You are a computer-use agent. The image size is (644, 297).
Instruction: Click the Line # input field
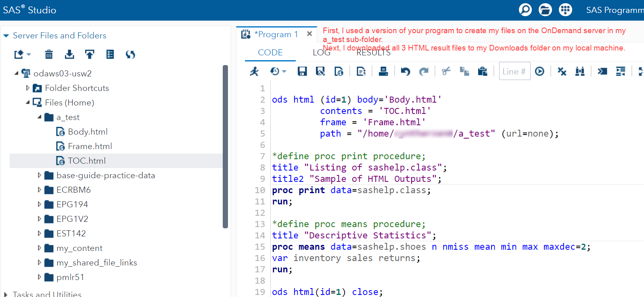514,72
